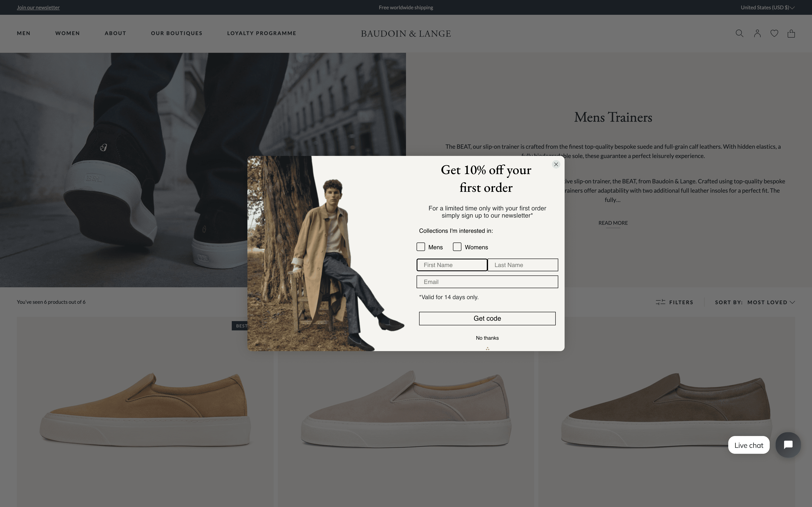Focus the Email input field
The height and width of the screenshot is (507, 812).
coord(487,282)
